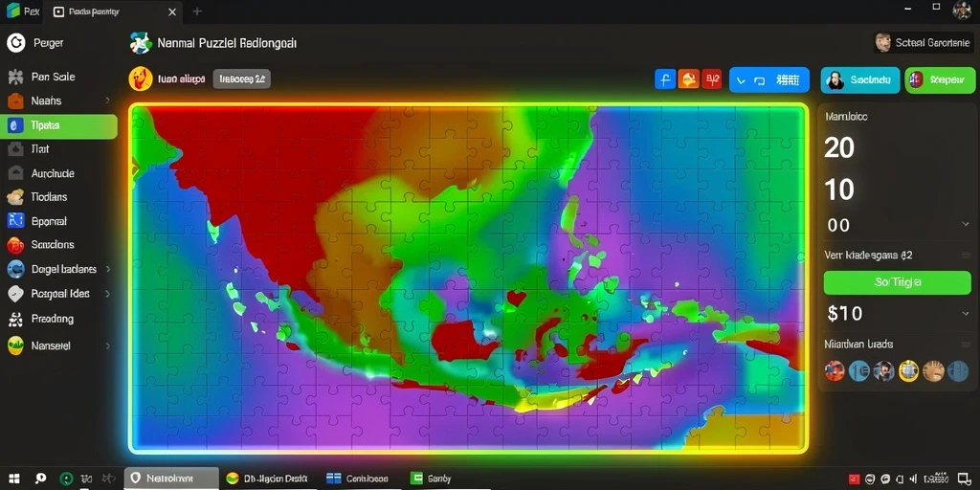Click the teal Saclandu button
The height and width of the screenshot is (490, 980).
[860, 80]
